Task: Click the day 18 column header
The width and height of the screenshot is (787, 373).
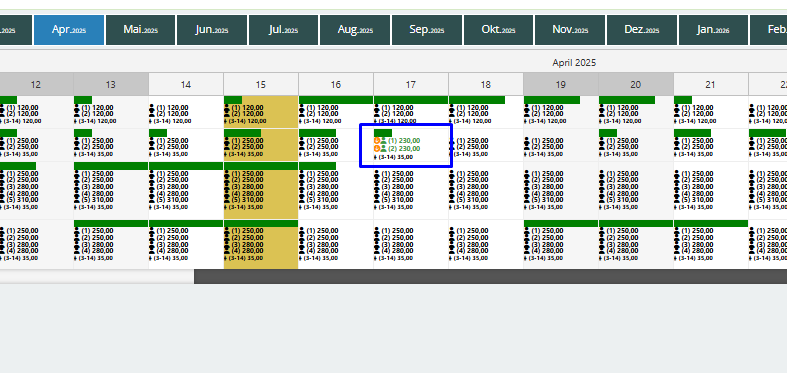Action: click(x=486, y=84)
